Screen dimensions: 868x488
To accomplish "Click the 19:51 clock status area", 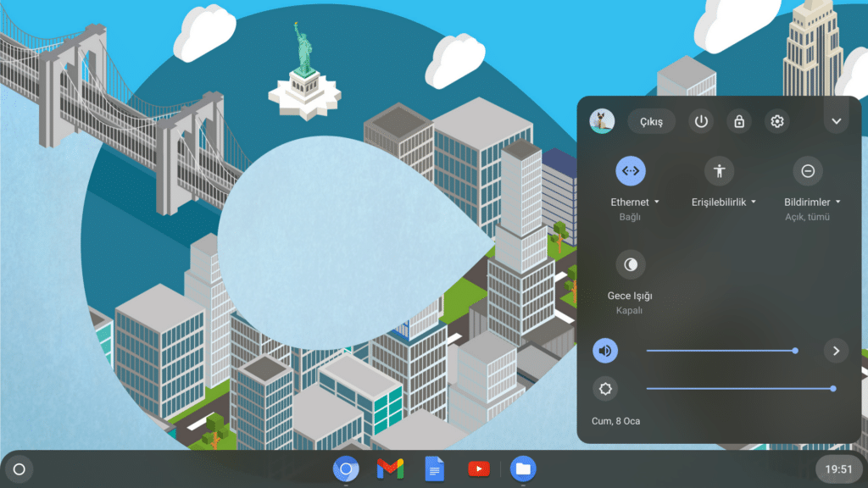I will coord(838,469).
